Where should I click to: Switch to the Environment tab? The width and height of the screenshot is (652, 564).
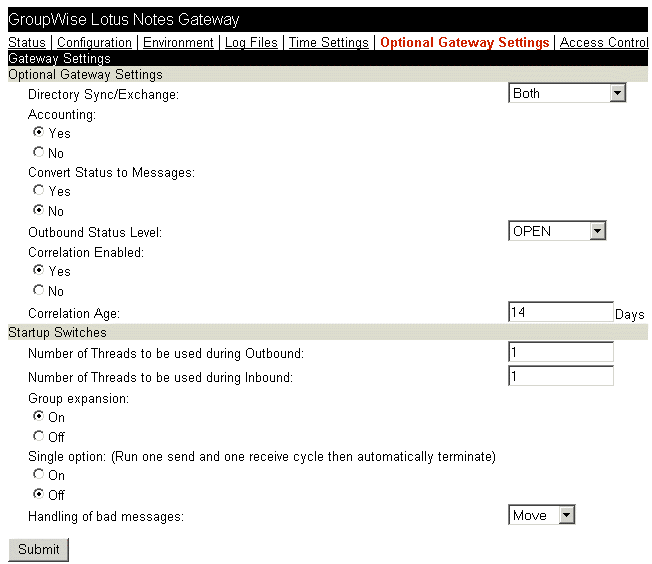178,42
